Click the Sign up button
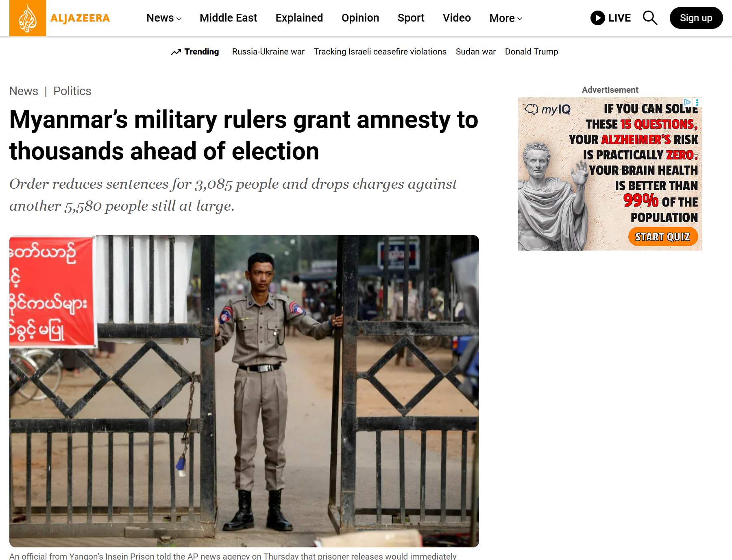Viewport: 732px width, 560px height. click(x=696, y=18)
